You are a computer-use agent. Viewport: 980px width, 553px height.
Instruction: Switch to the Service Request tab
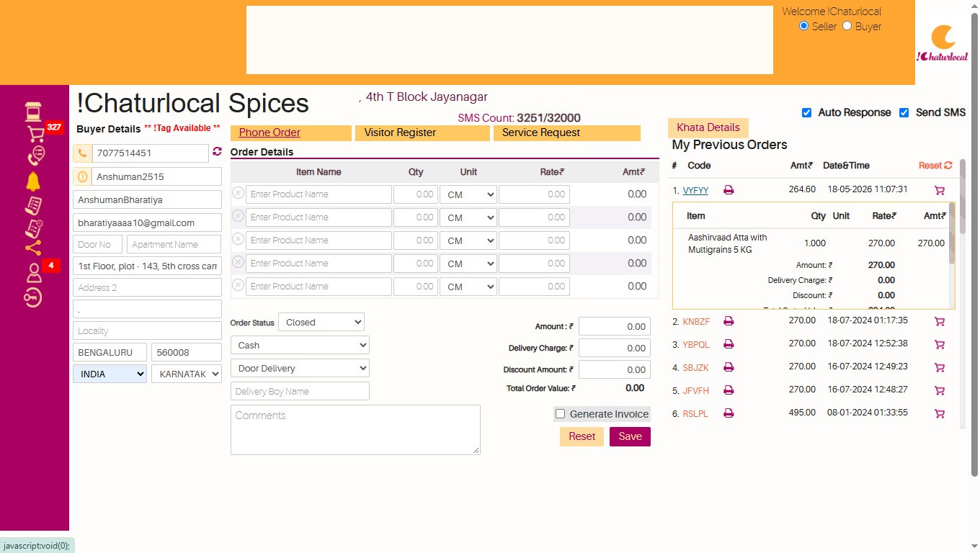pos(567,132)
